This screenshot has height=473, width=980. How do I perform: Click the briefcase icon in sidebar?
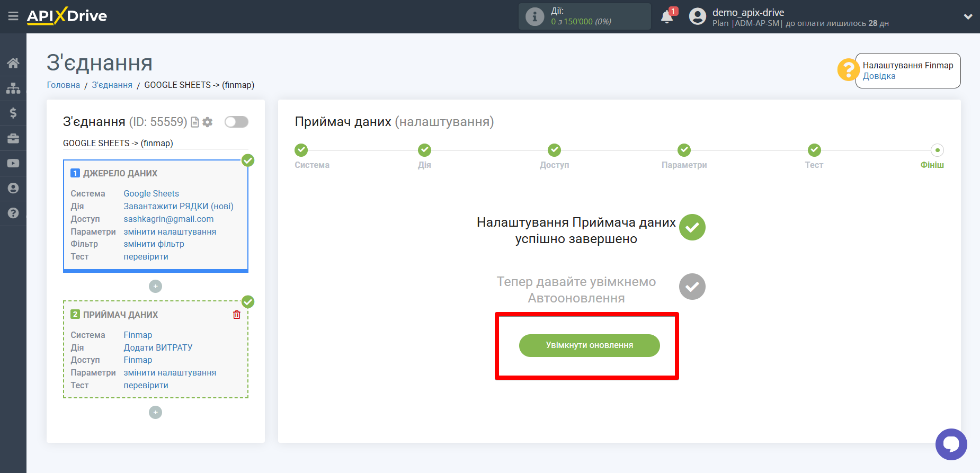(13, 138)
